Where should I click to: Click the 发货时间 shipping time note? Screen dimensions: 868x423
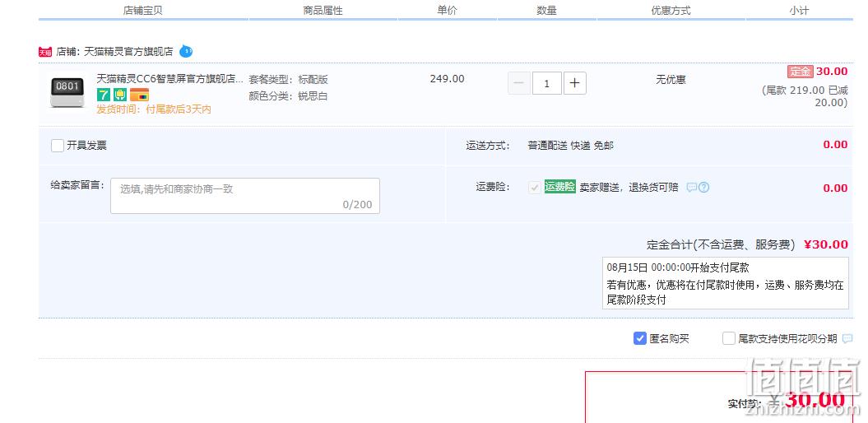(x=154, y=109)
